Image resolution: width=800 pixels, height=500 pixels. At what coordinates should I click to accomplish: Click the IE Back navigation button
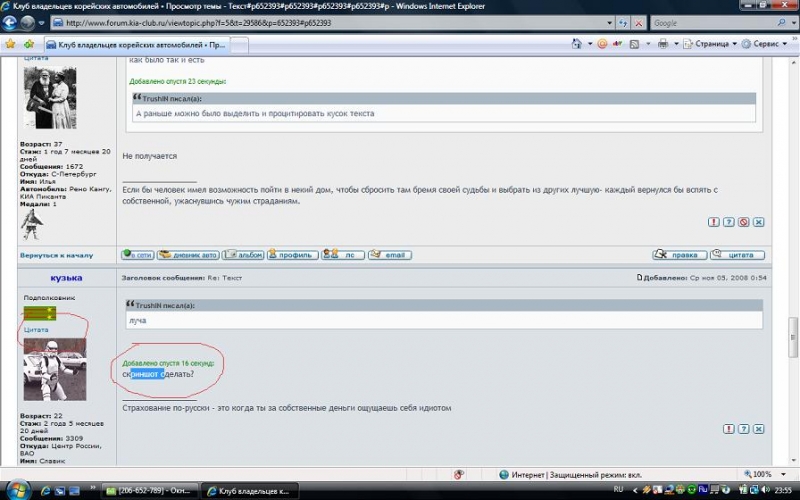[12, 22]
